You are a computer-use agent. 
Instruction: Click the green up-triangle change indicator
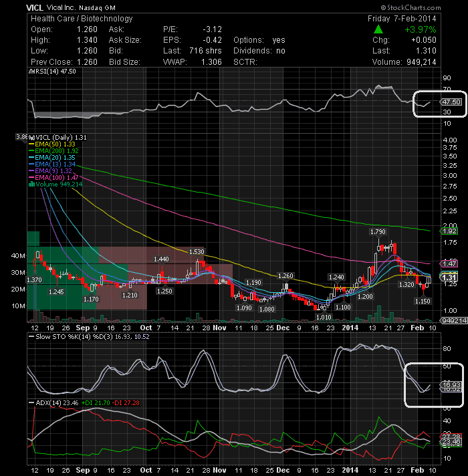tap(378, 29)
